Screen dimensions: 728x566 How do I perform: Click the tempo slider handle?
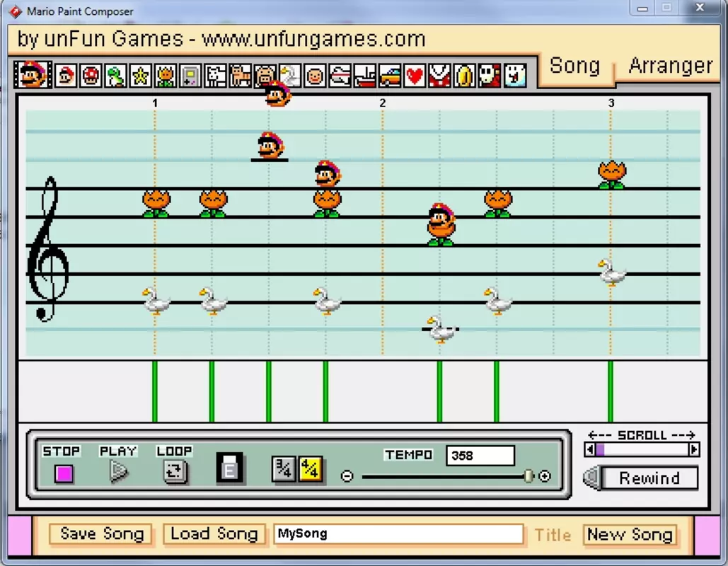coord(528,476)
